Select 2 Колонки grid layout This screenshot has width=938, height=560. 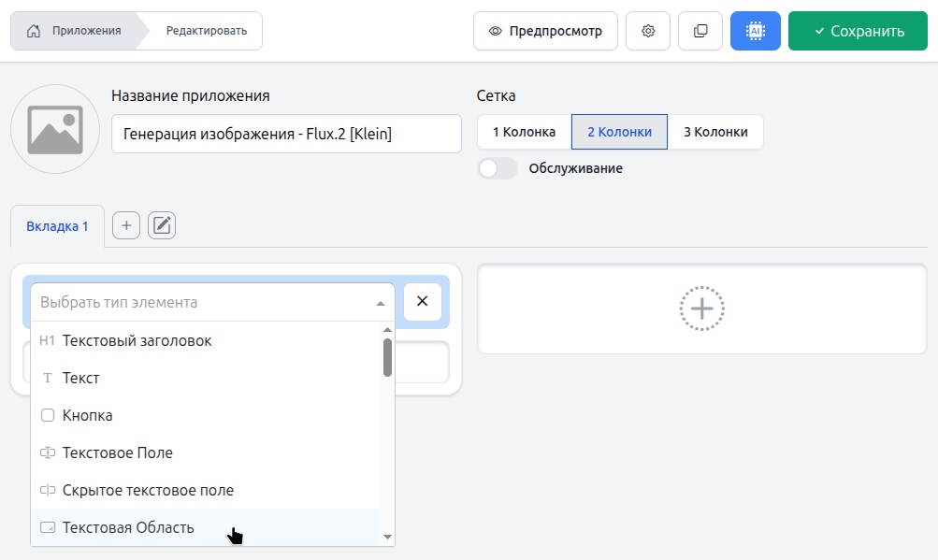coord(619,132)
